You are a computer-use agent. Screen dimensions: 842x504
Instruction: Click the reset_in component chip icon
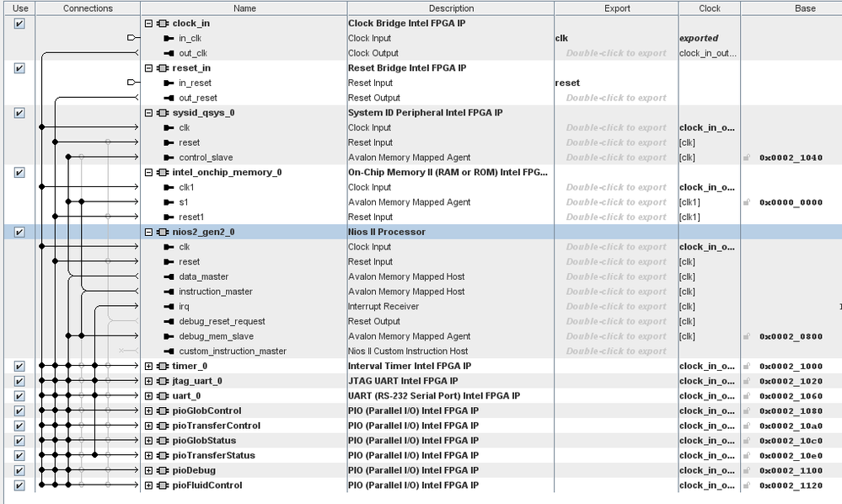(x=163, y=67)
